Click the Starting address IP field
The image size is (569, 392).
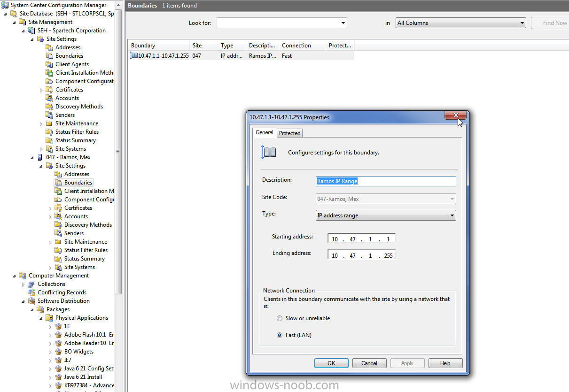click(x=361, y=239)
